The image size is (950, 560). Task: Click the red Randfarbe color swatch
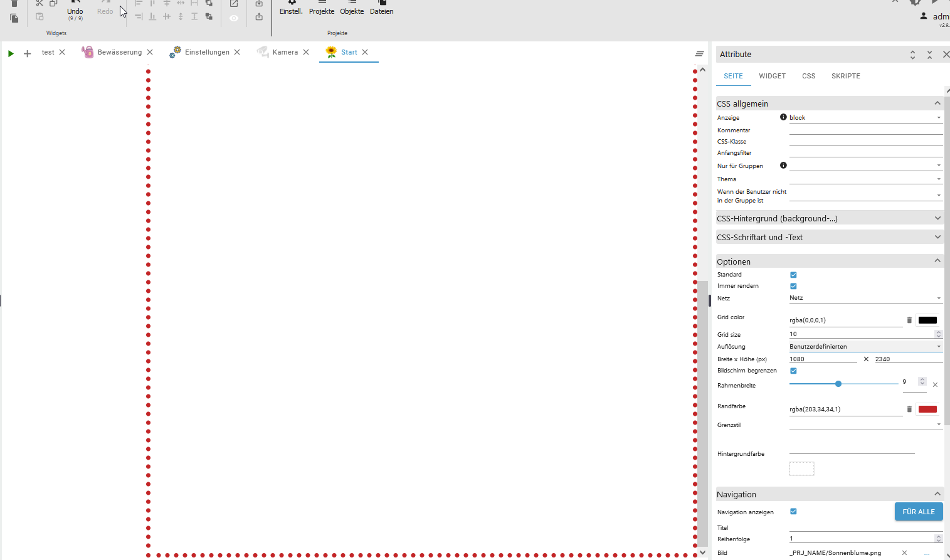(x=927, y=409)
